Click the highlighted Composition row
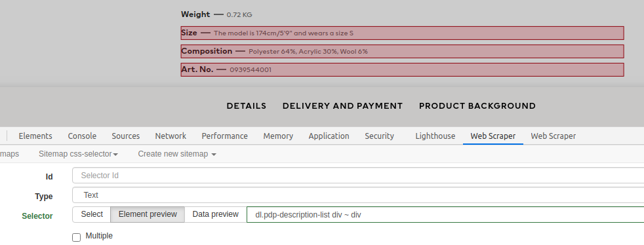 [x=403, y=51]
